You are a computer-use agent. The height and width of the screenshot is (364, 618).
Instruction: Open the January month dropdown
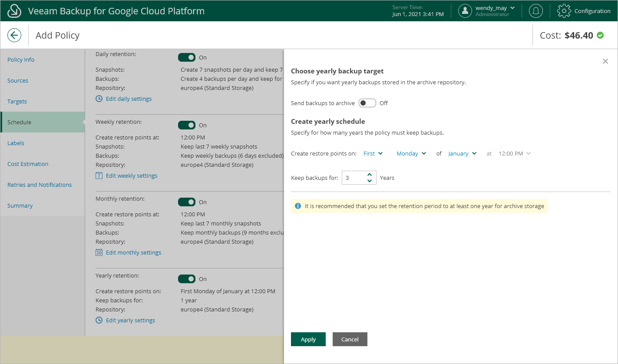click(463, 153)
